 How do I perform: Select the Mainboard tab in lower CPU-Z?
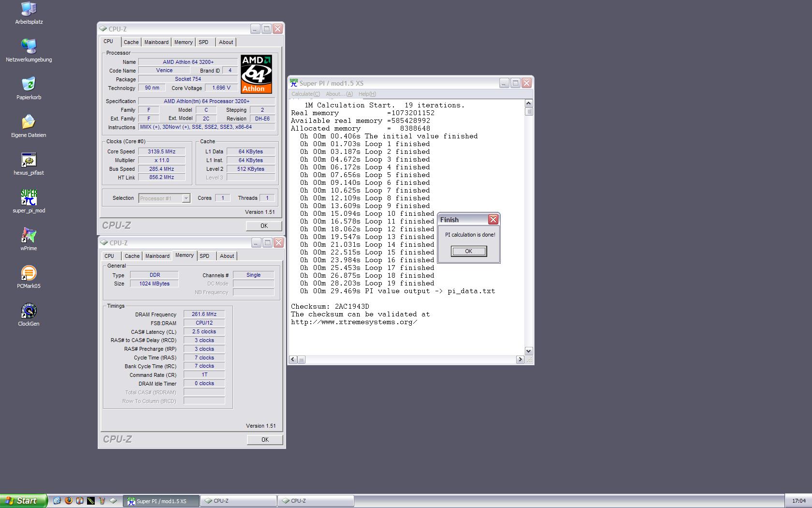158,256
